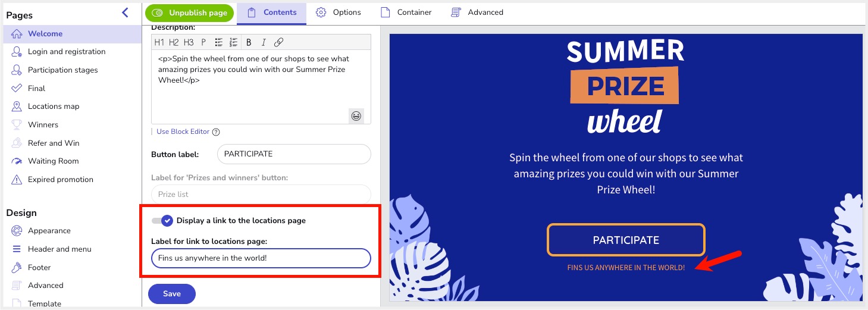Collapse the Pages sidebar with chevron arrow
The height and width of the screenshot is (310, 868).
[125, 12]
